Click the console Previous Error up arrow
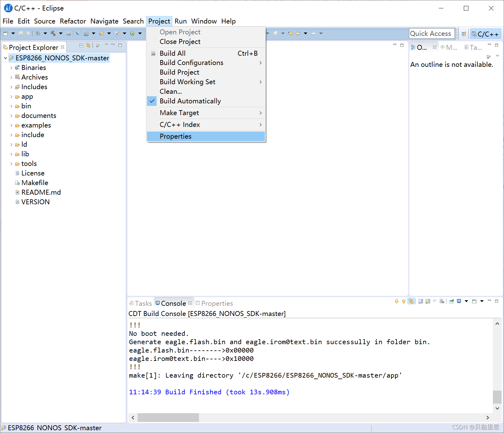Screen dimensions: 504x433 (404, 301)
